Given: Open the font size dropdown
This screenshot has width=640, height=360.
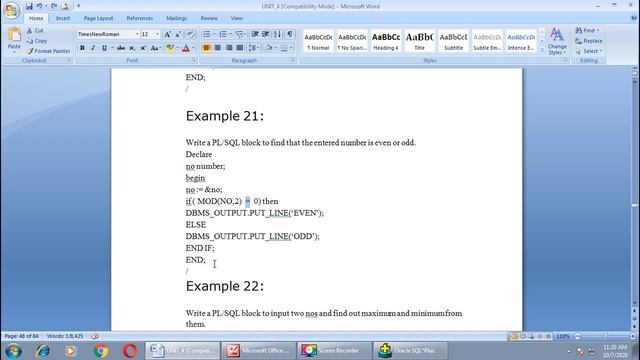Looking at the screenshot, I should (x=158, y=34).
